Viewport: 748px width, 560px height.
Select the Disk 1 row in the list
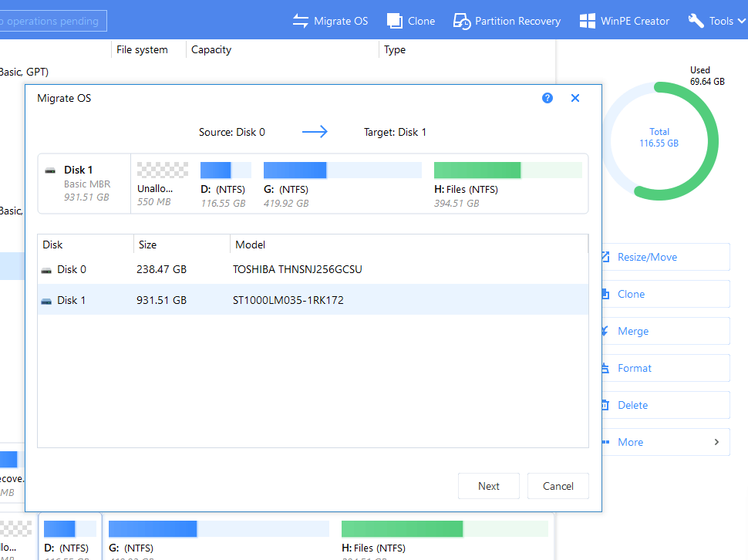pyautogui.click(x=312, y=300)
